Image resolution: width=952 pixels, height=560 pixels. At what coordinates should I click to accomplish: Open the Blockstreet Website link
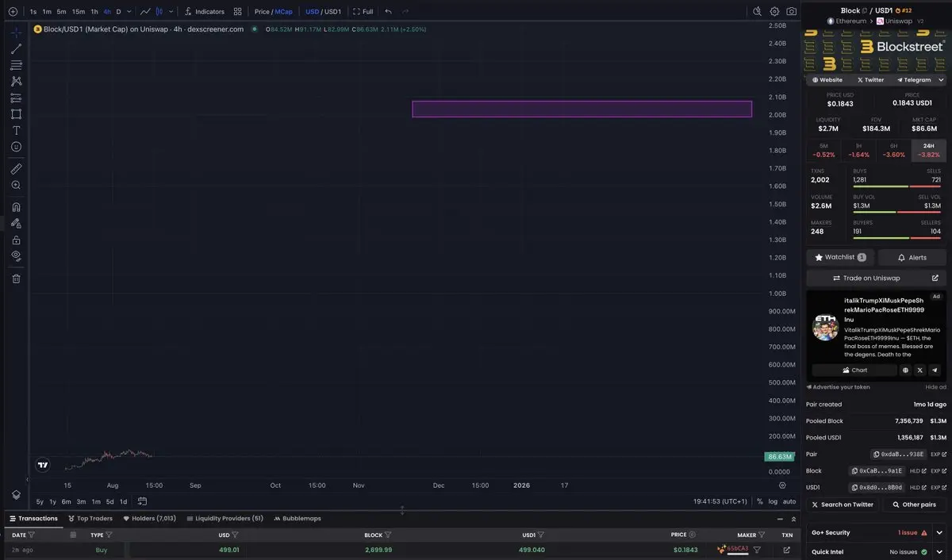tap(827, 80)
